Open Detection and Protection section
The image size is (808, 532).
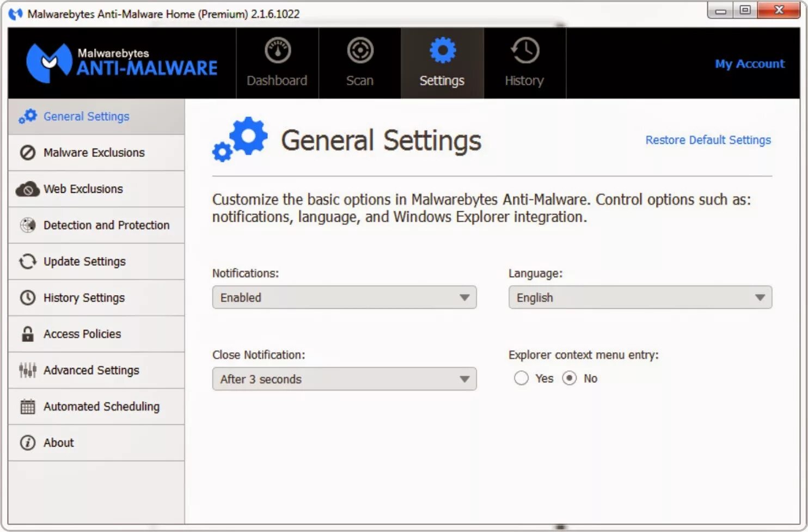[96, 225]
